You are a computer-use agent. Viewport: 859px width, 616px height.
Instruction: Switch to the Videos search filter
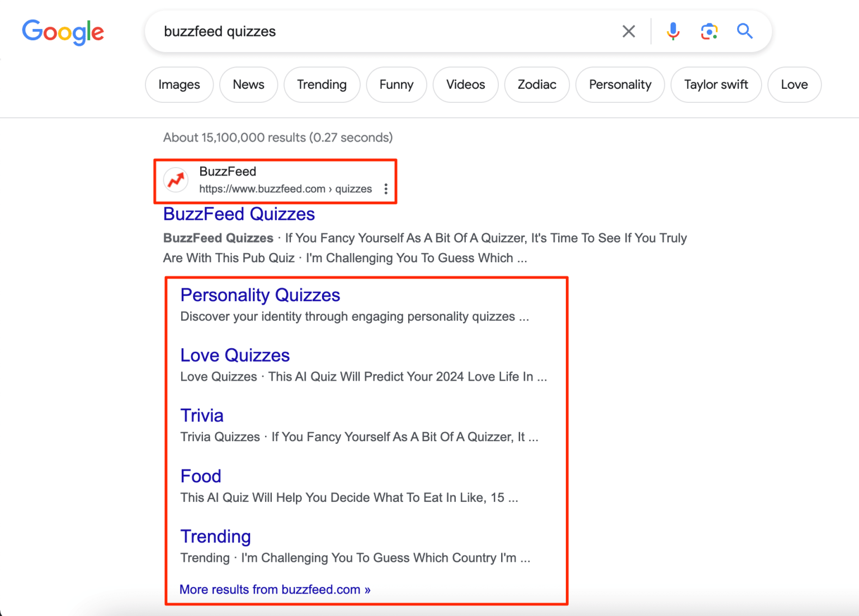click(465, 84)
